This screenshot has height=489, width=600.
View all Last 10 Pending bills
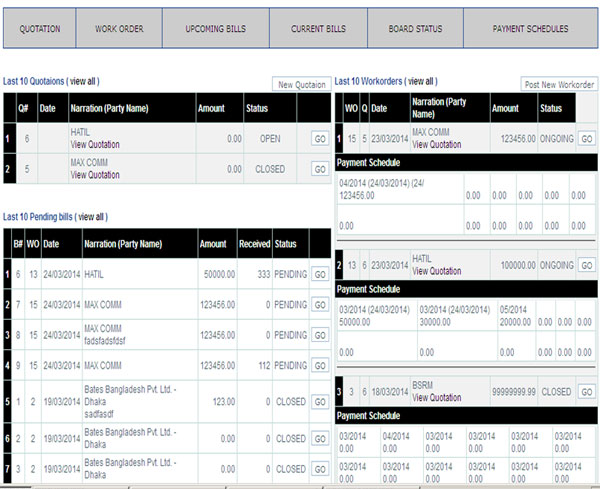point(91,216)
